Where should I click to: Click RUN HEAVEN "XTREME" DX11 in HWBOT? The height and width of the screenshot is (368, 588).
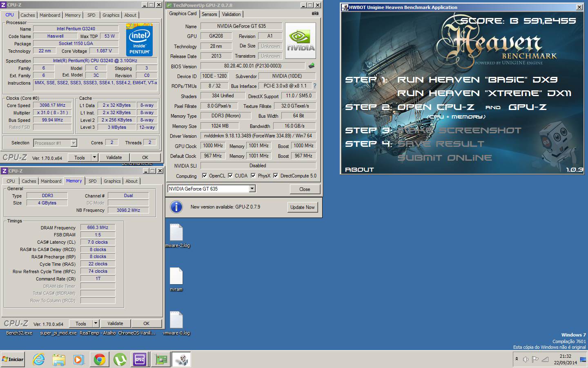click(x=484, y=93)
